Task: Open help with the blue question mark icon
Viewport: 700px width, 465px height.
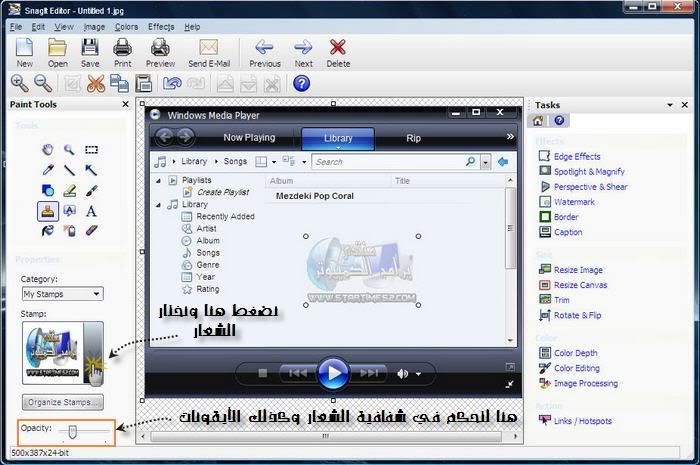Action: 301,83
